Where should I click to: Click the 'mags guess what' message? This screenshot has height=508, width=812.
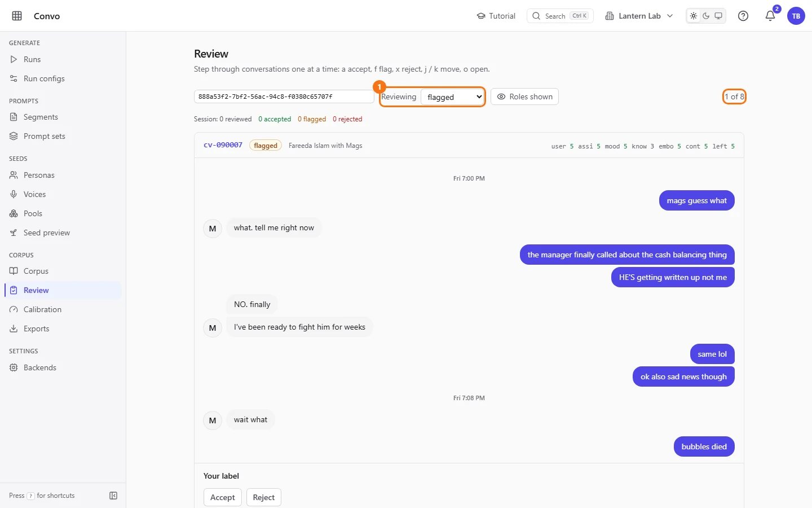[x=697, y=200]
